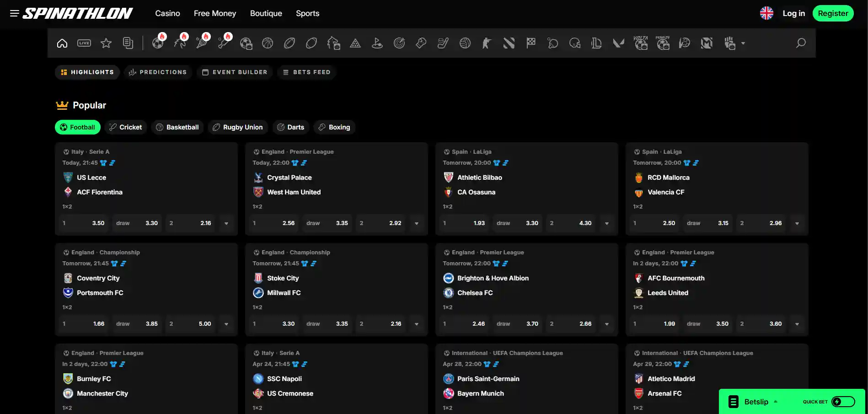Open the Boutique menu item

[x=266, y=13]
